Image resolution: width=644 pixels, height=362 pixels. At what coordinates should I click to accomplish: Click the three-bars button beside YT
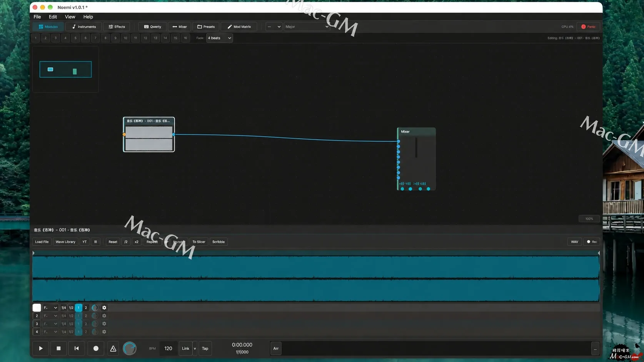[95, 242]
